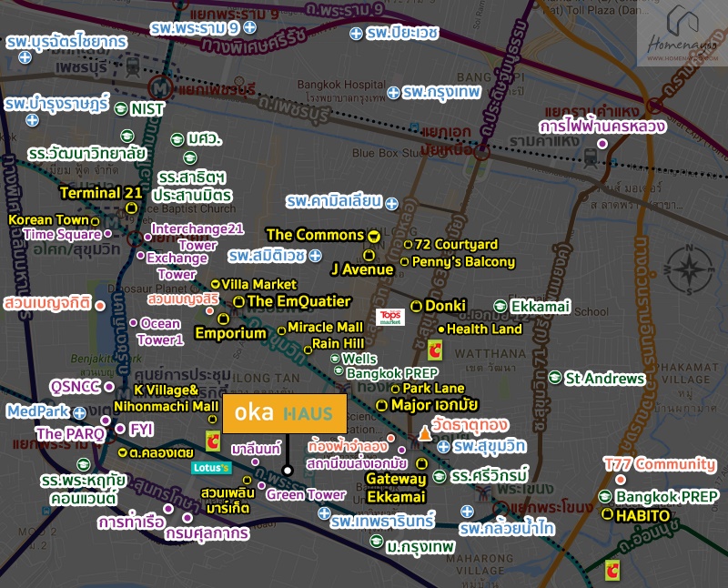
Task: Click the temple icon beside วัดธาตุทอง
Action: [x=424, y=433]
